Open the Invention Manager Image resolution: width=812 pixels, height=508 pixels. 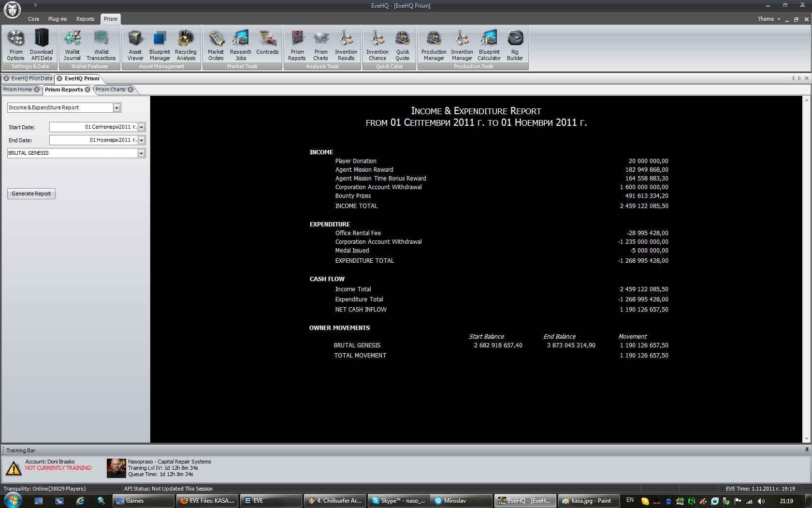coord(462,45)
